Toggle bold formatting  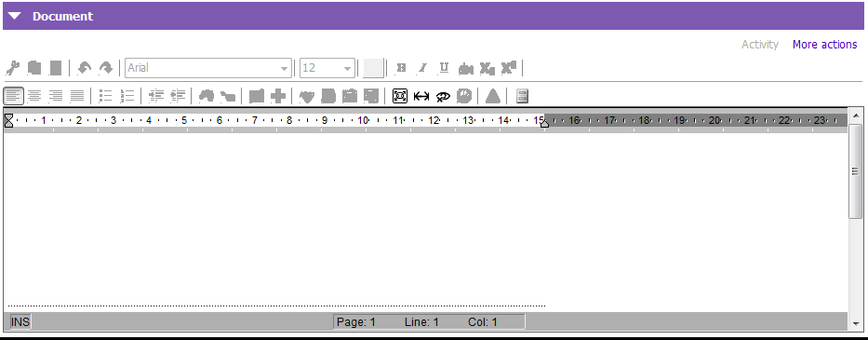[401, 68]
